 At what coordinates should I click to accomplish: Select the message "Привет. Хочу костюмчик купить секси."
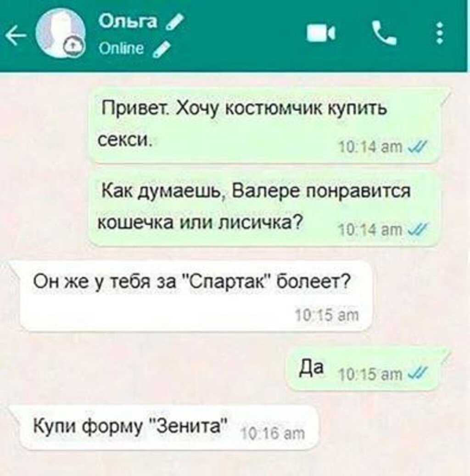[x=264, y=125]
